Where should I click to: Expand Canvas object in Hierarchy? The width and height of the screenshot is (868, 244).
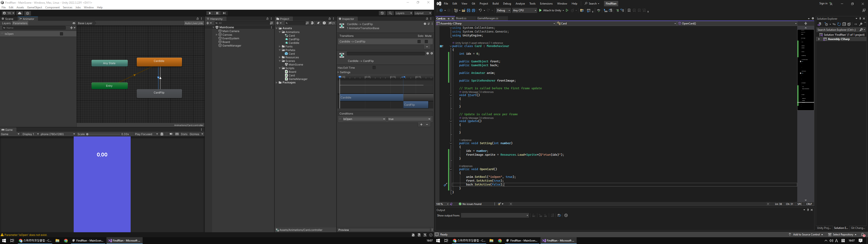coord(217,35)
